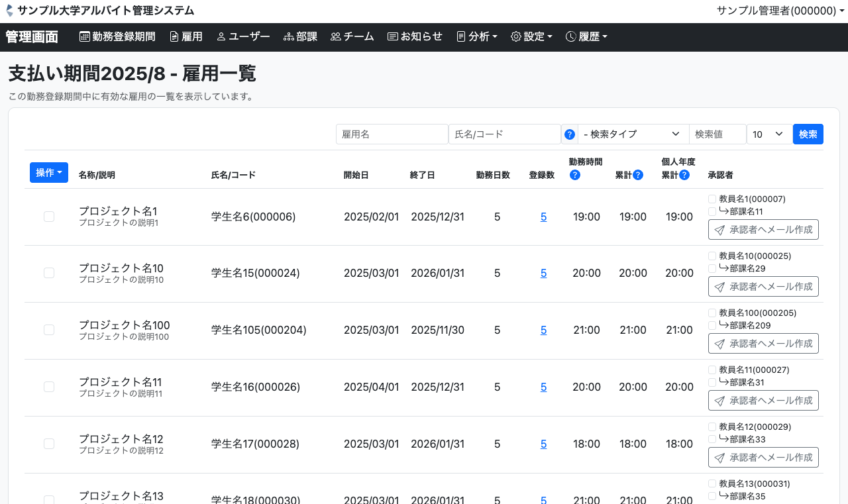848x504 pixels.
Task: Focus the 雇用名 search field
Action: tap(392, 134)
